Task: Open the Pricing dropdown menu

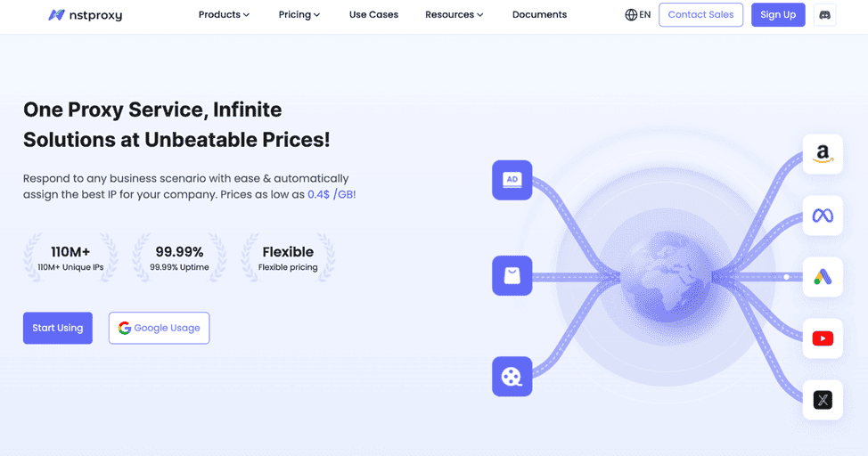Action: click(x=299, y=15)
